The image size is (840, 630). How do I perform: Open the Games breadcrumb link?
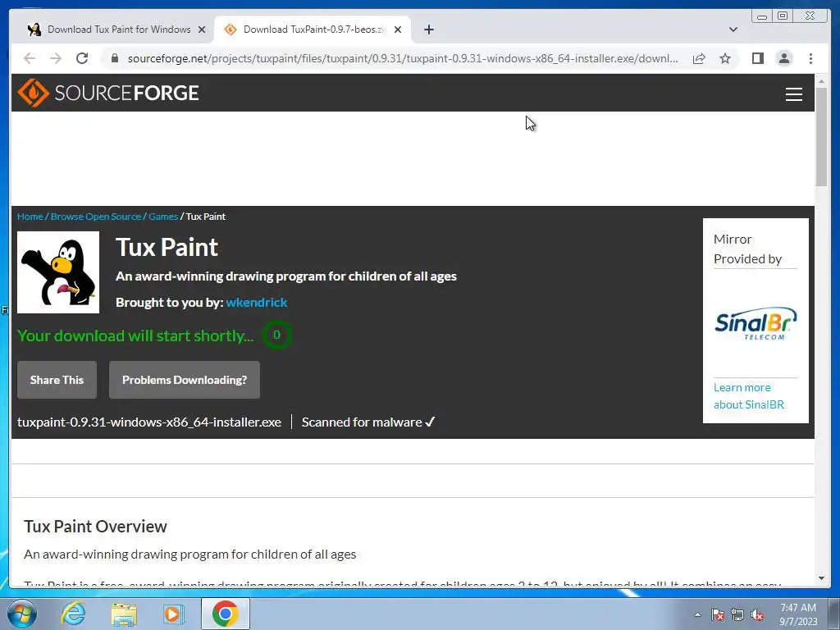pos(163,217)
